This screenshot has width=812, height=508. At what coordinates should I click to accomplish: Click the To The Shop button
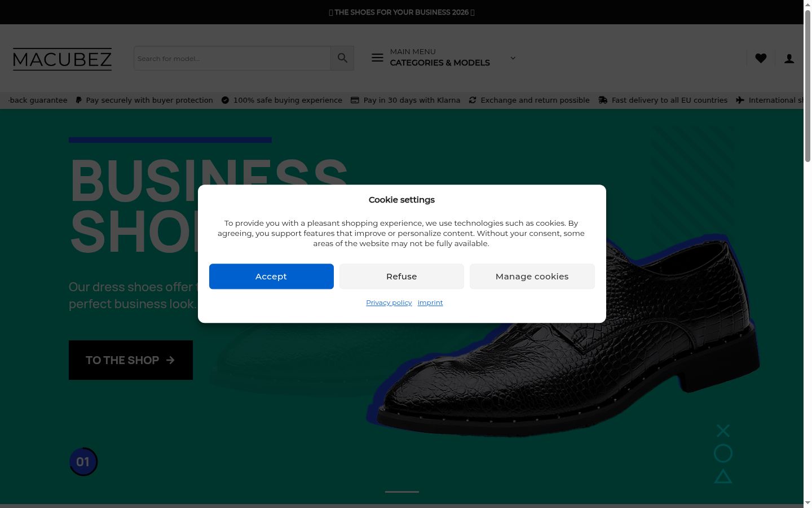(131, 360)
